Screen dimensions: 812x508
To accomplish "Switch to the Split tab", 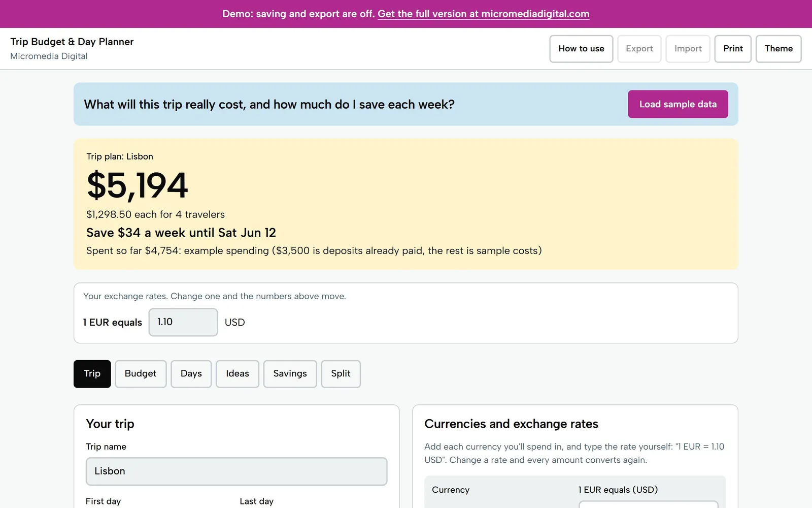I will [341, 374].
